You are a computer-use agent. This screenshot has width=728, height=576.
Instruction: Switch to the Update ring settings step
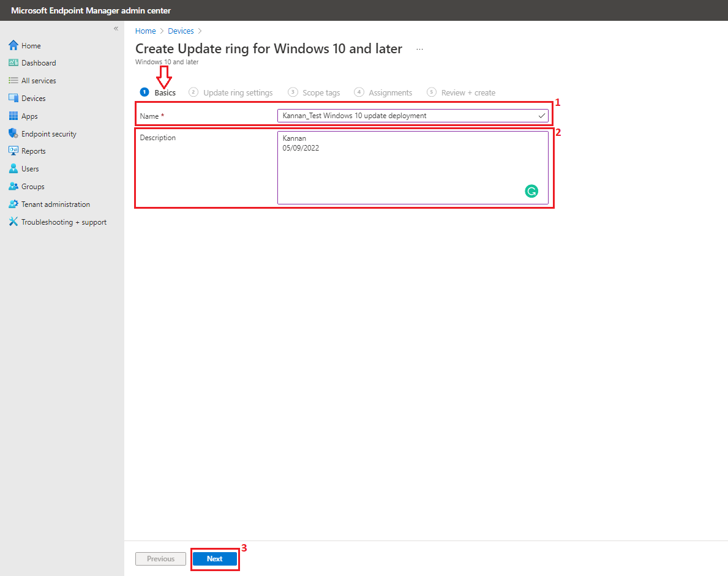click(x=238, y=93)
